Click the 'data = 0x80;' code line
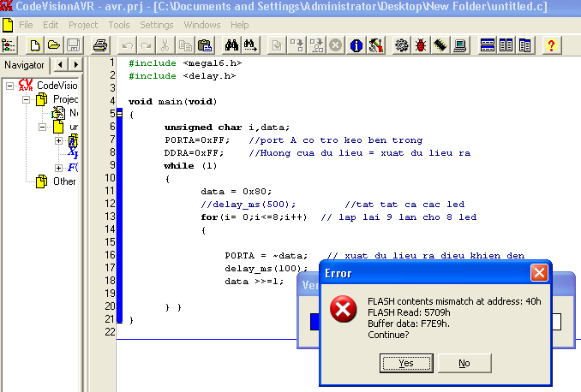The width and height of the screenshot is (581, 392). click(x=236, y=192)
